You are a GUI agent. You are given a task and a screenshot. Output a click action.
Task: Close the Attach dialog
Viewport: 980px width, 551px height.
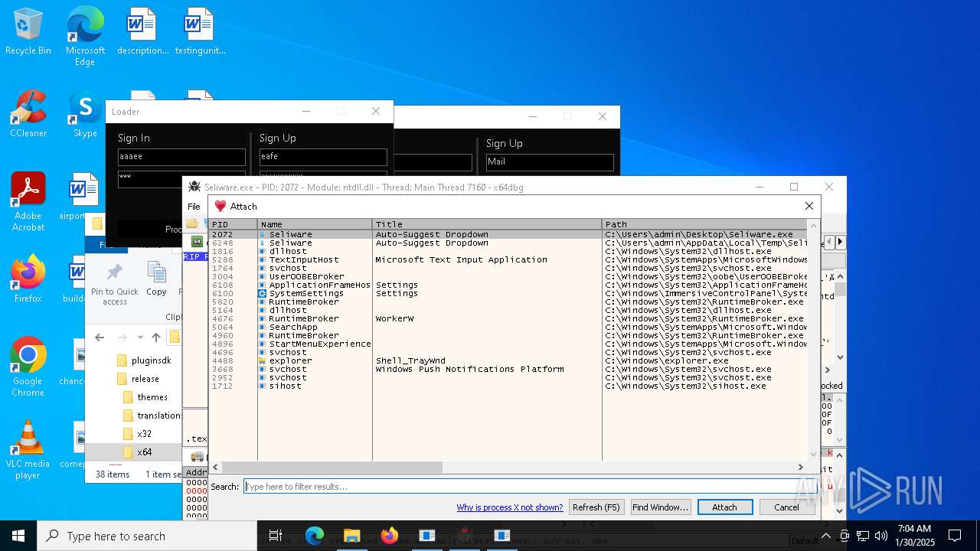[809, 206]
